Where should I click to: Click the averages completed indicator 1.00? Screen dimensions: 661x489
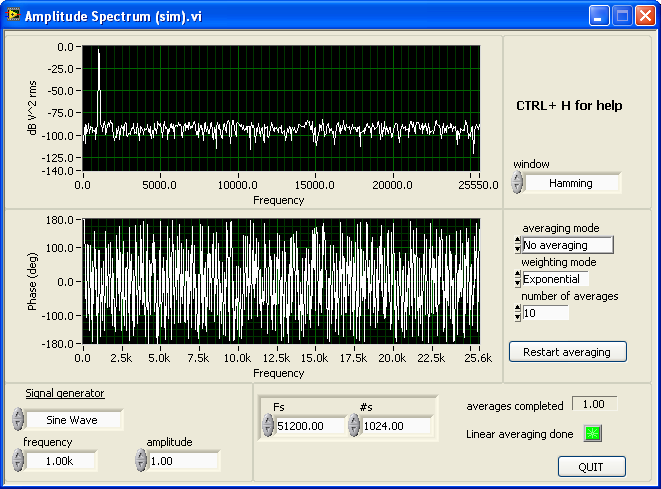click(594, 404)
